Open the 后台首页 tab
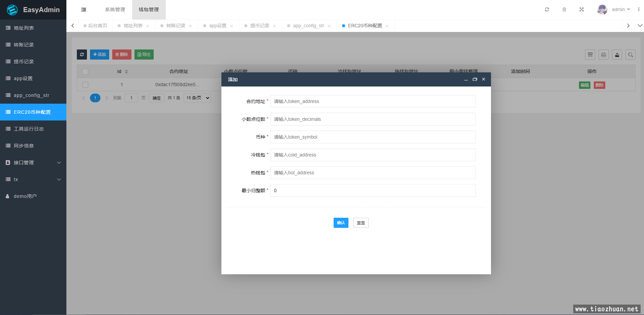This screenshot has width=644, height=315. coord(95,26)
